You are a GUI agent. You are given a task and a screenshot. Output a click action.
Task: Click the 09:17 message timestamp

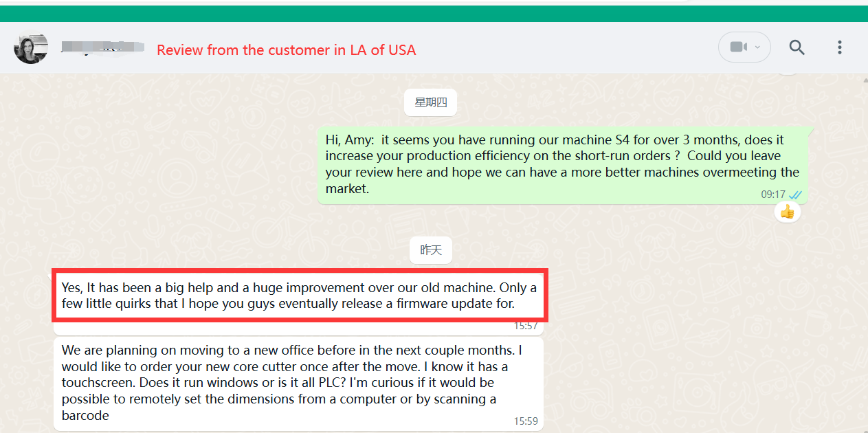coord(773,195)
